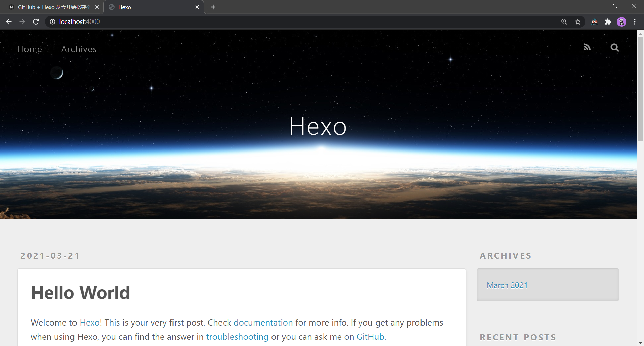Click the ARCHIVES sidebar heading
The image size is (644, 346).
coord(505,256)
